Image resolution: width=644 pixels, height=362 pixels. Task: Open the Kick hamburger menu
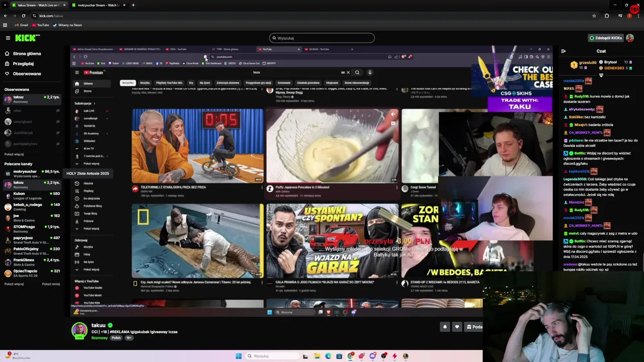(x=8, y=38)
